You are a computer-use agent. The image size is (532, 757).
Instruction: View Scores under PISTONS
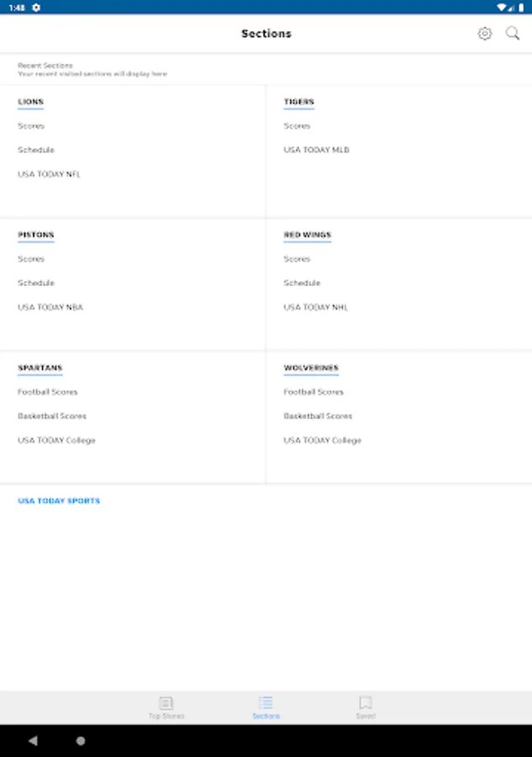point(31,259)
